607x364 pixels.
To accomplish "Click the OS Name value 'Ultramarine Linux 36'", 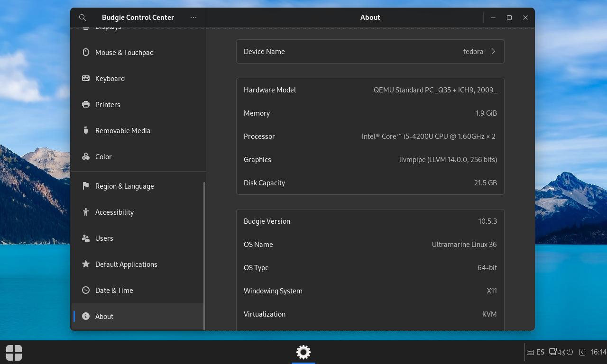I will tap(464, 244).
